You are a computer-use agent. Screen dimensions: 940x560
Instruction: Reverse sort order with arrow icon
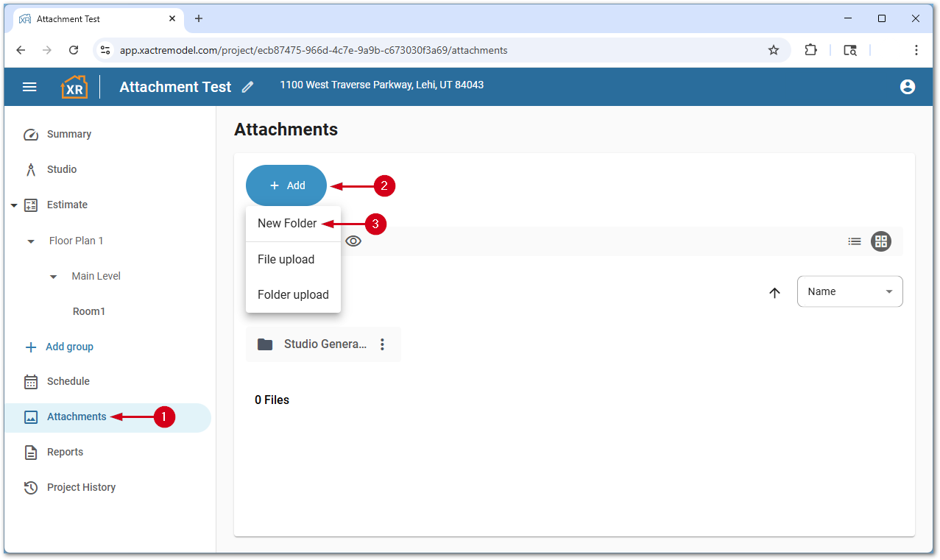pyautogui.click(x=774, y=292)
